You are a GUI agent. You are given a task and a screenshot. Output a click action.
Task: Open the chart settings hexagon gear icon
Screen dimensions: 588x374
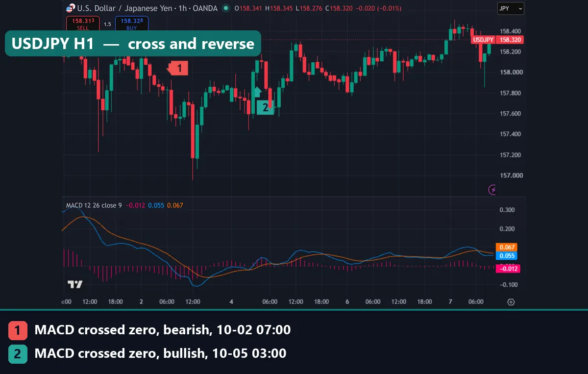(511, 302)
